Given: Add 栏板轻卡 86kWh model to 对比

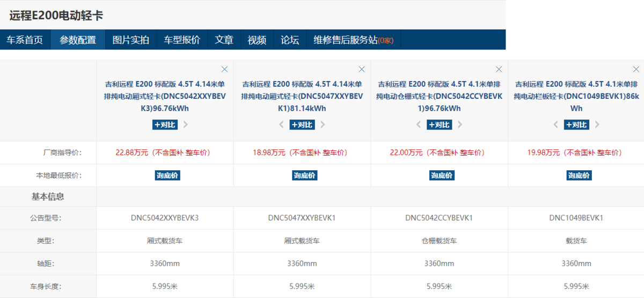Looking at the screenshot, I should [577, 125].
